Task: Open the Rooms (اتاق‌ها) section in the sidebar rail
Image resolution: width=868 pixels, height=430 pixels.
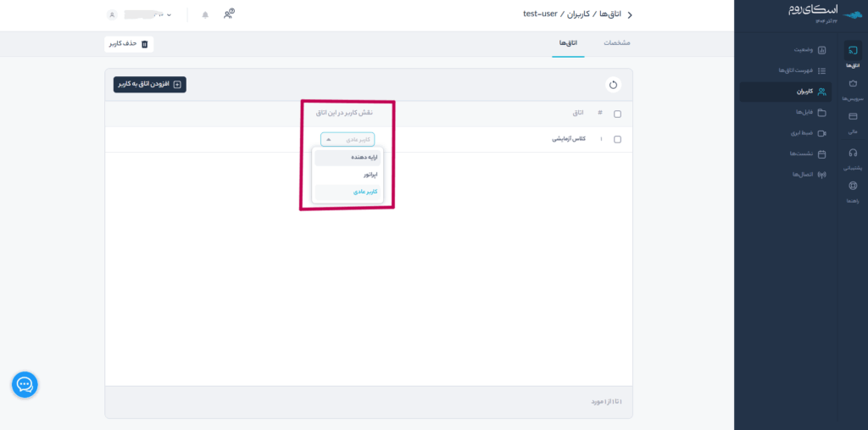Action: point(852,56)
